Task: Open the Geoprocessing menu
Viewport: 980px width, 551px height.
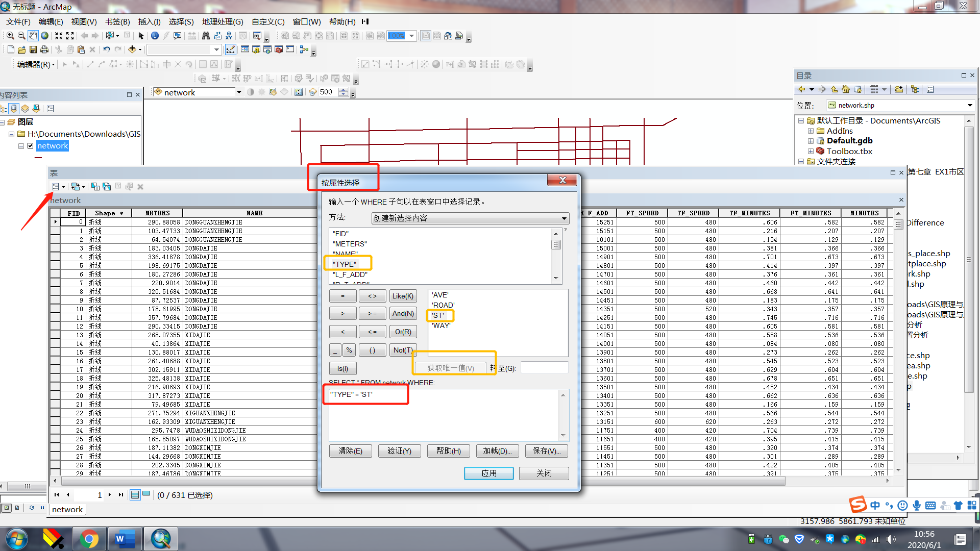Action: pyautogui.click(x=223, y=21)
